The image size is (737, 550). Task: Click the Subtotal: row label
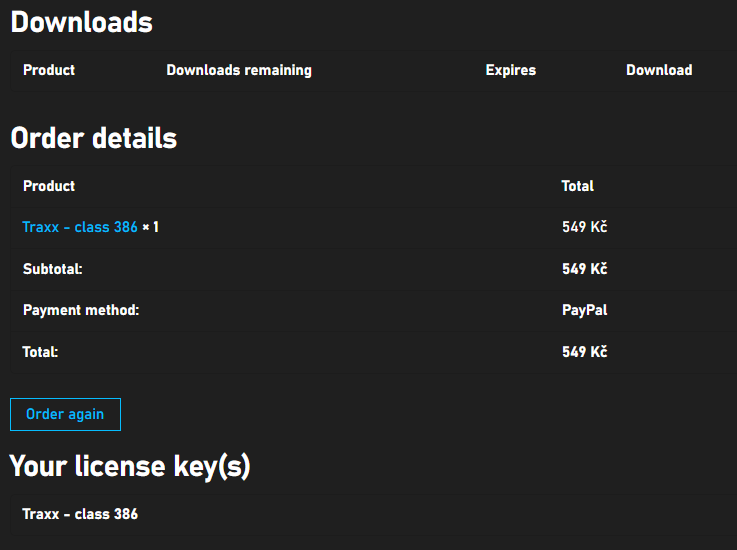[53, 269]
